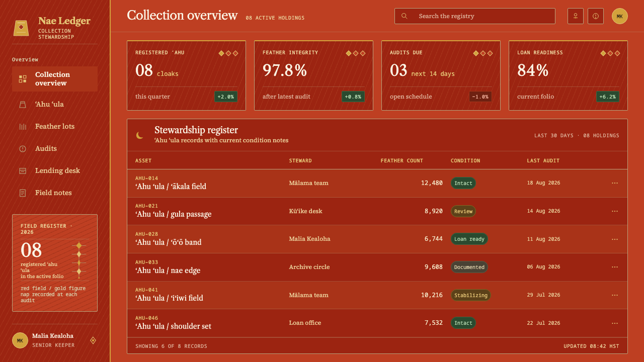
Task: Open row options for AHU-021
Action: (615, 211)
